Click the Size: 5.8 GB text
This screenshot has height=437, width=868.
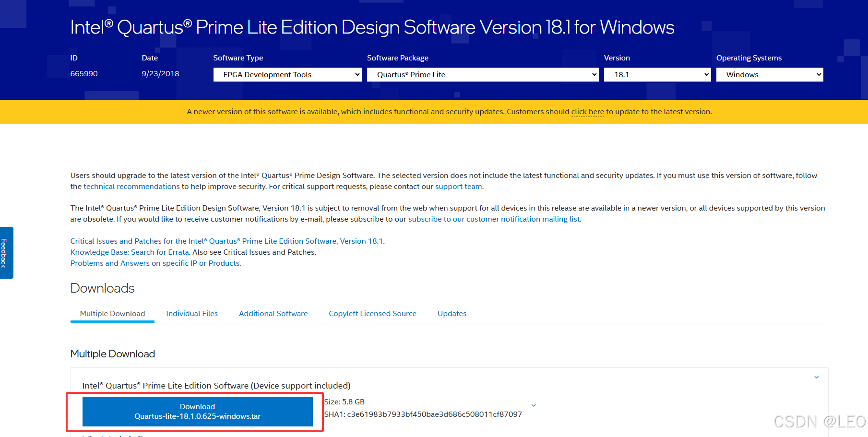tap(345, 402)
